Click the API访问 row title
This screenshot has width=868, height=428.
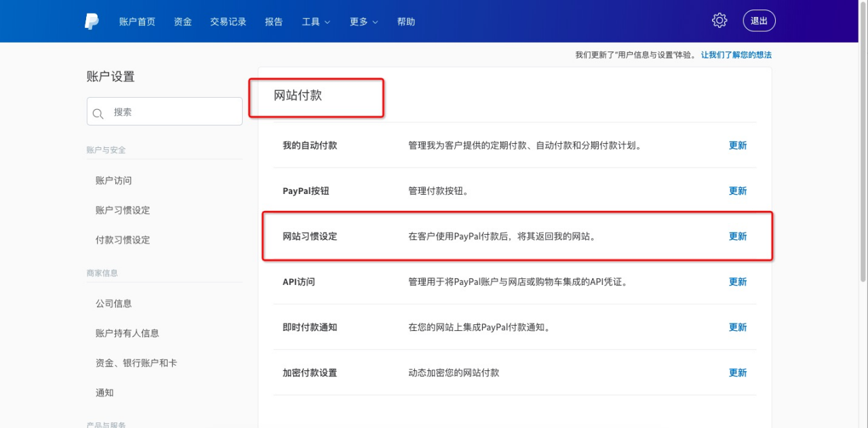[x=299, y=281]
